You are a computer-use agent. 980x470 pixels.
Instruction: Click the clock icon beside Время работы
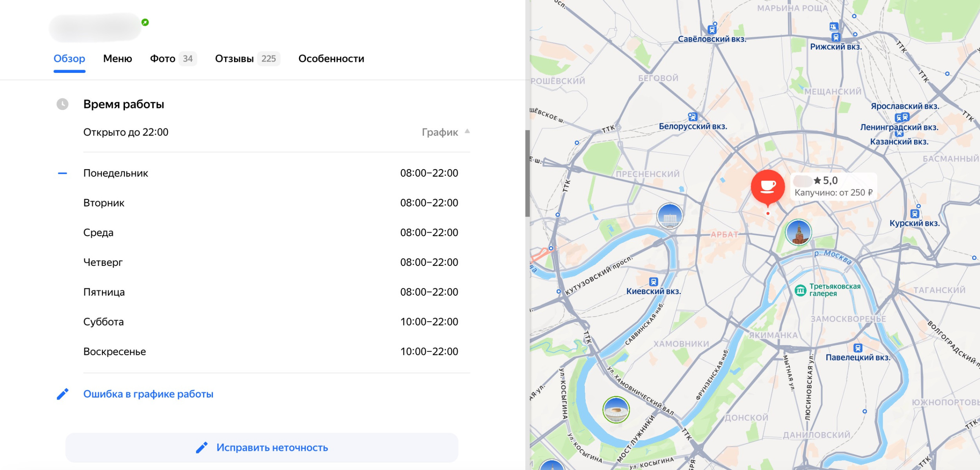[x=62, y=104]
